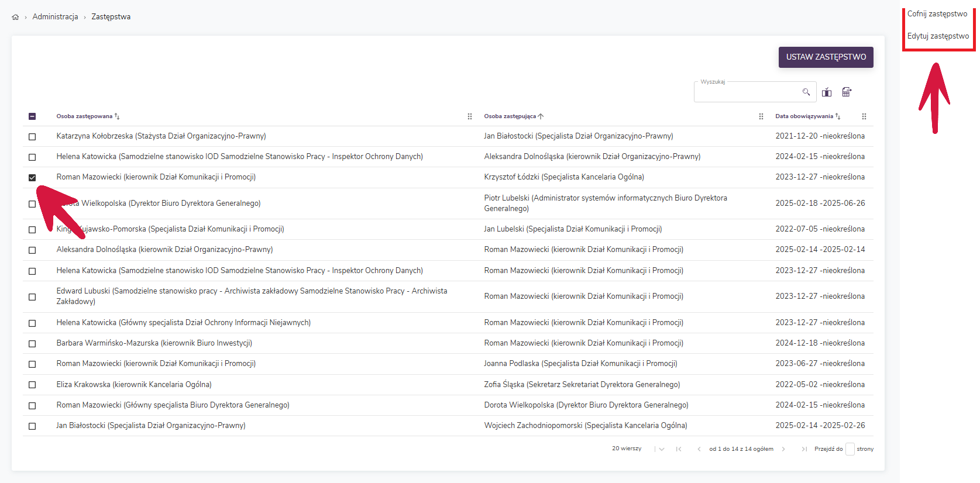Viewport: 980px width, 483px height.
Task: Click drag handle of Osoba zastępująca column
Action: point(761,116)
